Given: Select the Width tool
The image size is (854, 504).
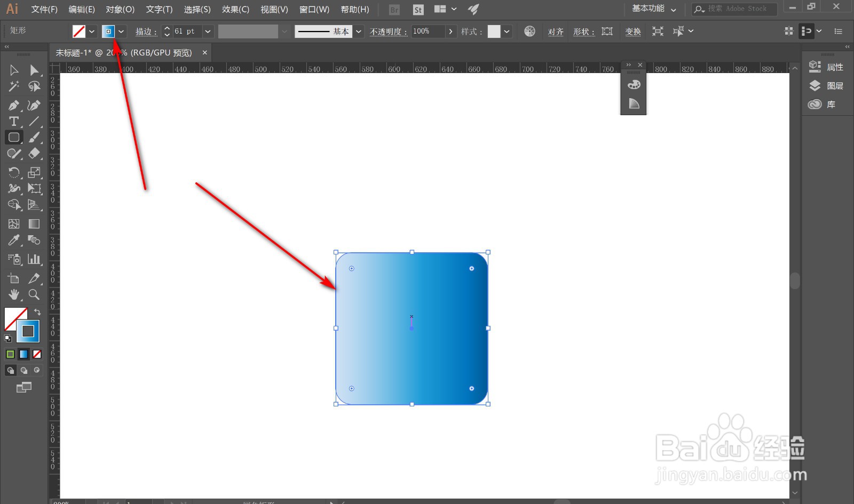Looking at the screenshot, I should click(x=14, y=188).
